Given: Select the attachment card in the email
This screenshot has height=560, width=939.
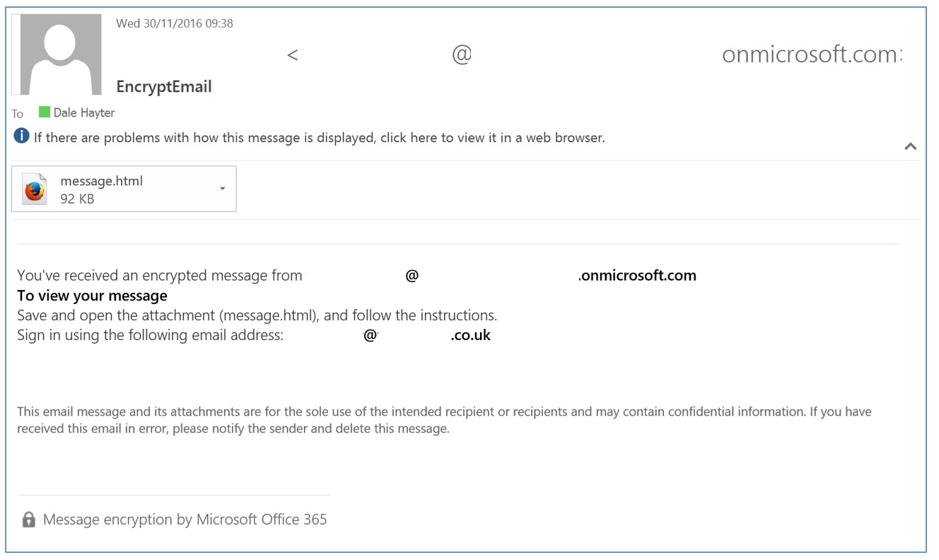Looking at the screenshot, I should tap(124, 188).
